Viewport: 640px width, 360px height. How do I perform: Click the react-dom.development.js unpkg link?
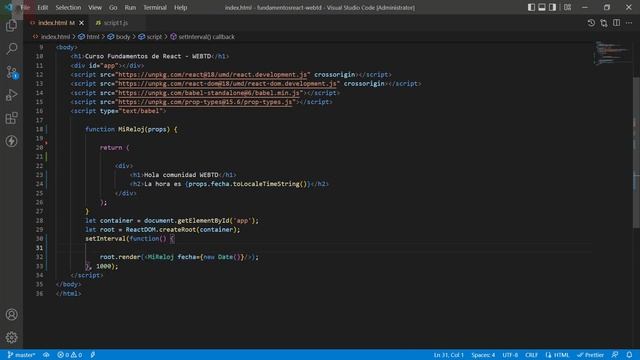coord(227,84)
